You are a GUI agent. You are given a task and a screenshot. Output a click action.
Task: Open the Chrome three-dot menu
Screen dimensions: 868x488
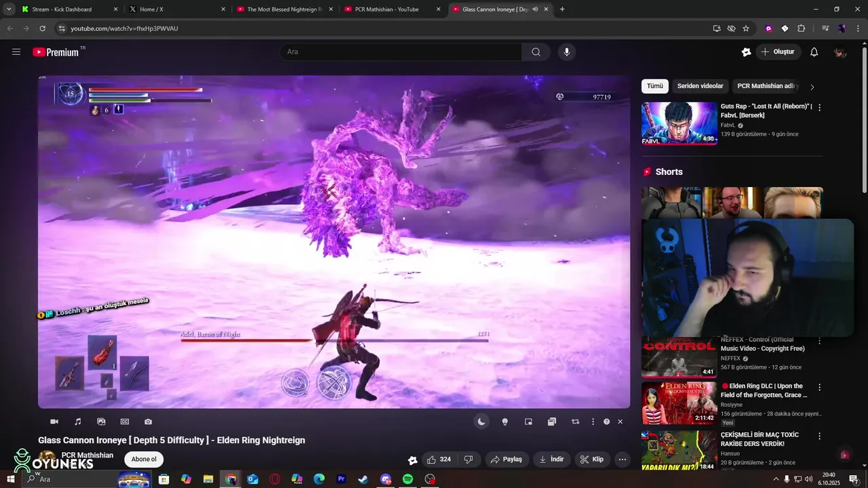(858, 28)
